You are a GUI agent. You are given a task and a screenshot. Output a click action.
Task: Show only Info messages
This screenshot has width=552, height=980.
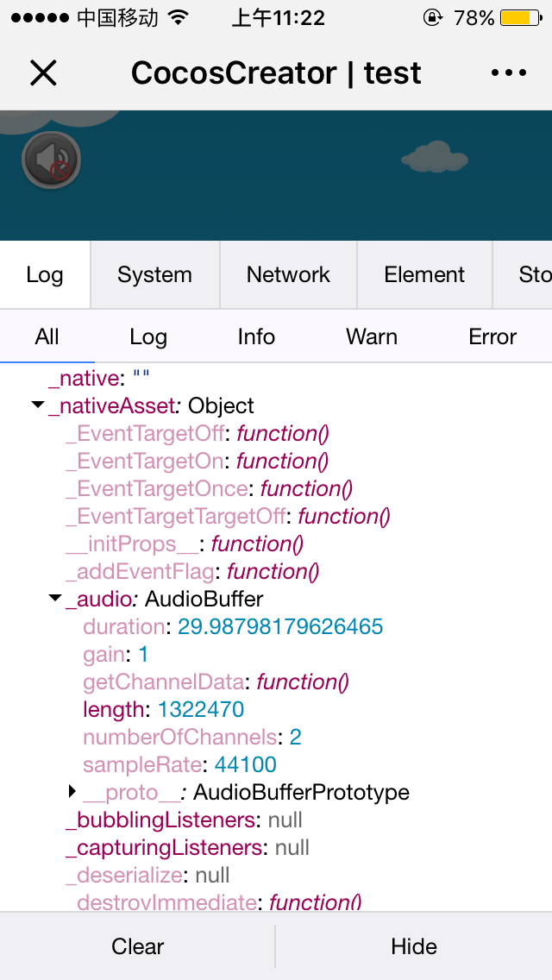[256, 337]
